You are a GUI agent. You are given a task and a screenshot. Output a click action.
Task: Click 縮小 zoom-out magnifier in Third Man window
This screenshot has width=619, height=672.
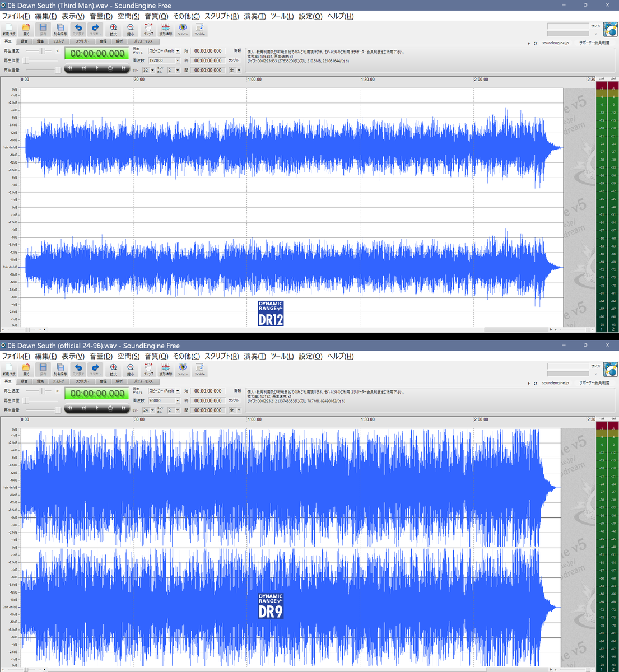point(131,29)
